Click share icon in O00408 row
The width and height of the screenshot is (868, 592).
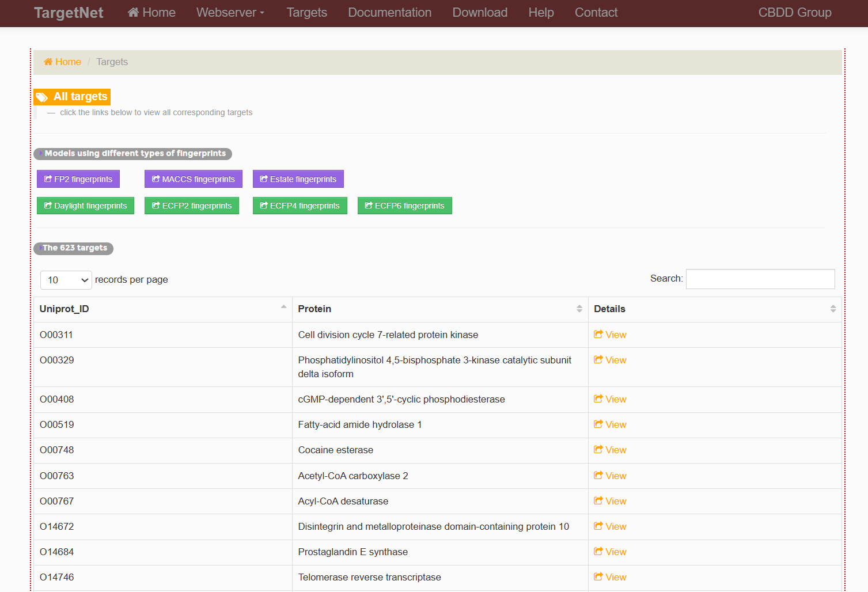(598, 399)
